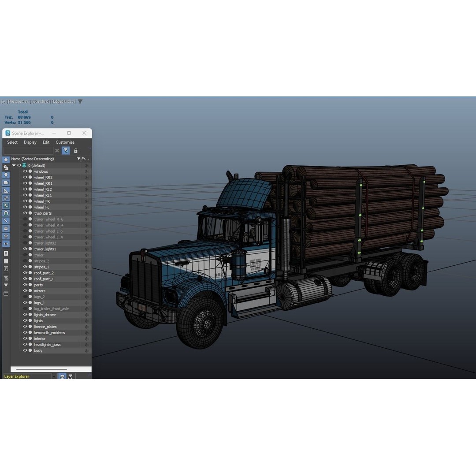
Task: Hide the body layer with its eye icon
Action: (25, 350)
